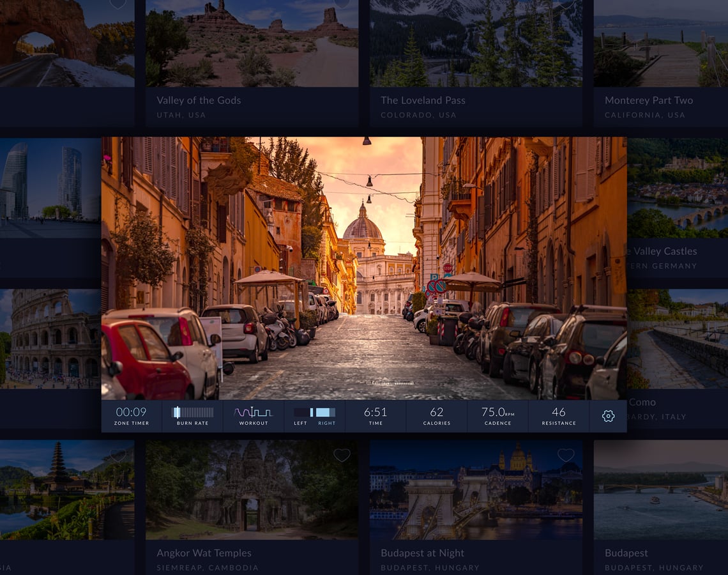Click the UTAH, USA location label
728x575 pixels.
pos(181,115)
